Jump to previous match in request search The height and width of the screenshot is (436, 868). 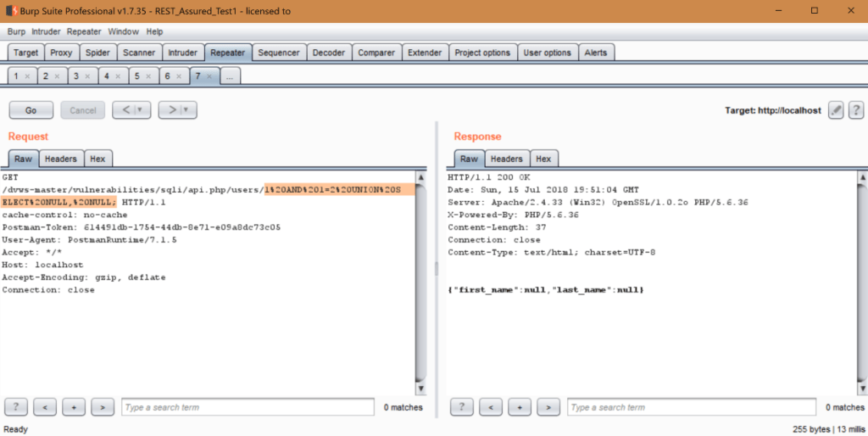click(x=45, y=407)
